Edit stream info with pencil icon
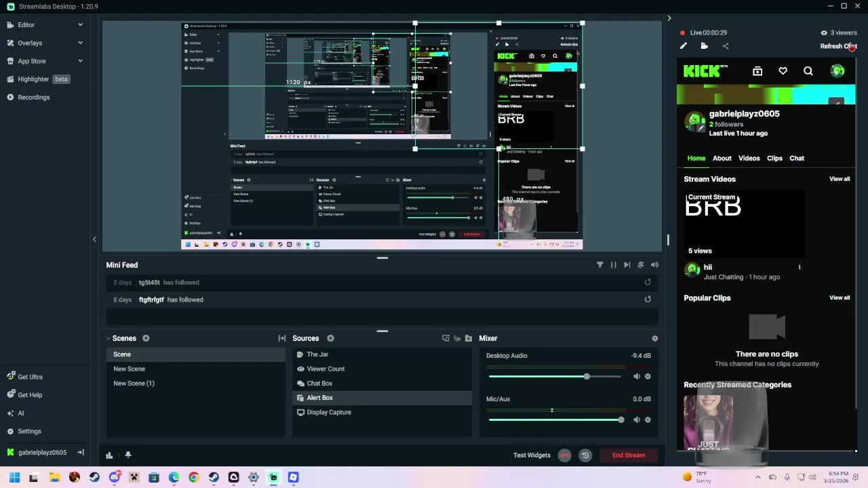This screenshot has width=868, height=488. [684, 46]
